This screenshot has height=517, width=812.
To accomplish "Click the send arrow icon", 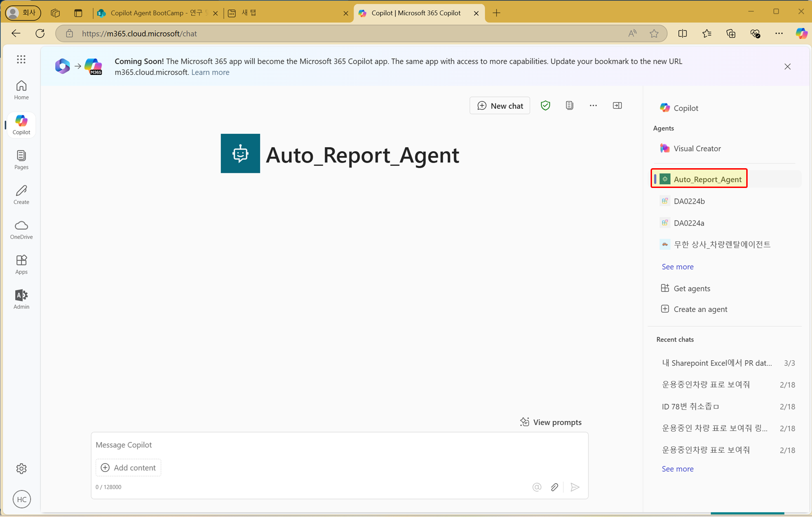I will (575, 487).
